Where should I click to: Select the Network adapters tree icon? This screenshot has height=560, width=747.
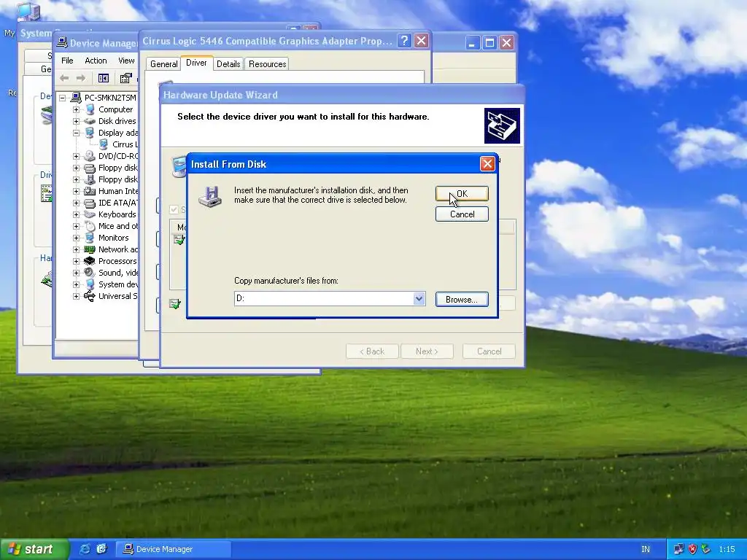tap(90, 249)
